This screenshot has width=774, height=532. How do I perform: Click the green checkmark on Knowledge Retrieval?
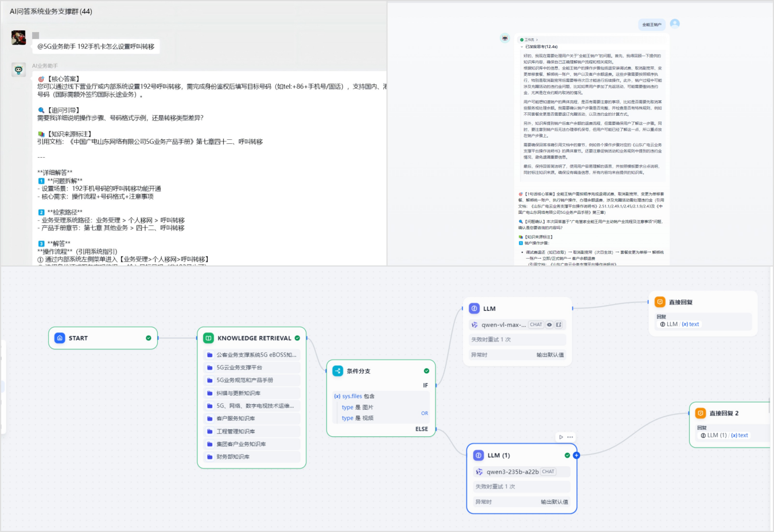297,338
